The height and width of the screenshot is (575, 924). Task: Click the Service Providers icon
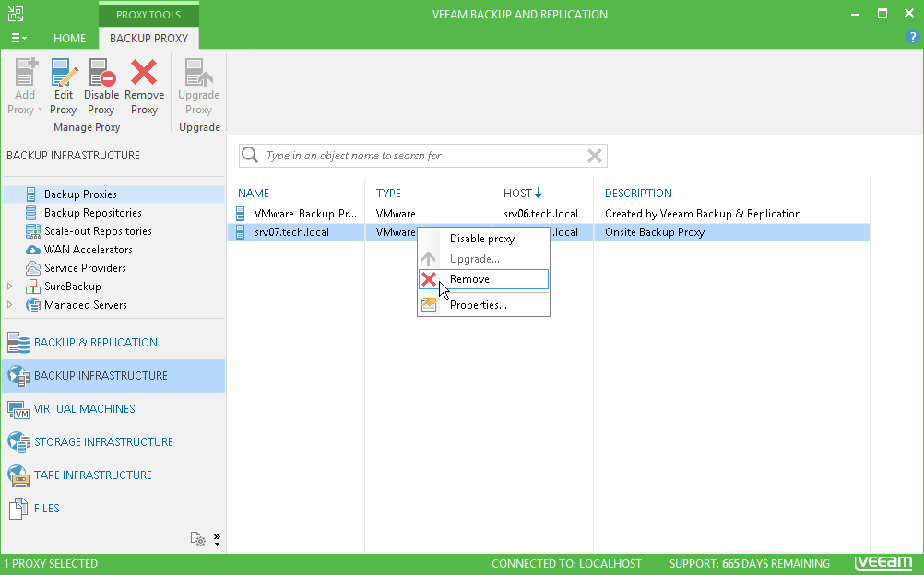click(x=33, y=268)
